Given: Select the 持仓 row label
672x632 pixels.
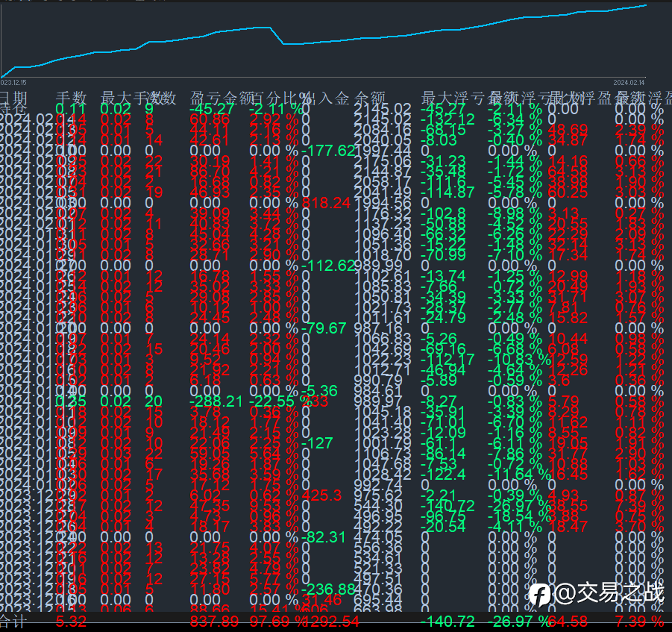Looking at the screenshot, I should tap(13, 108).
